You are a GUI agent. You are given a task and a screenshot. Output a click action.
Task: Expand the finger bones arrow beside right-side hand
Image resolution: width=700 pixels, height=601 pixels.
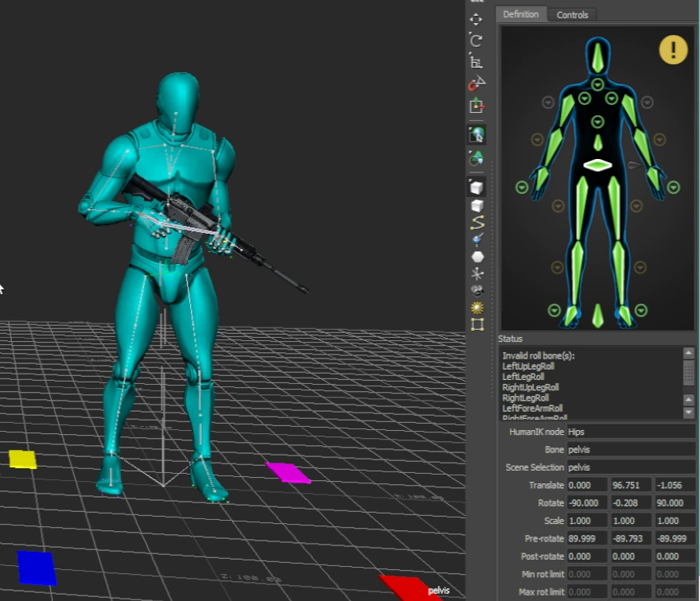tap(674, 188)
